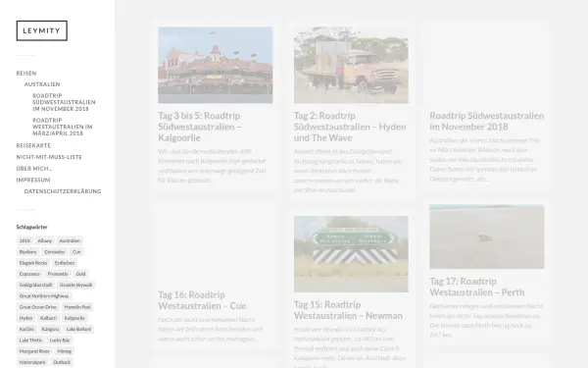This screenshot has height=368, width=588.
Task: Choose the Cervantes tag
Action: (x=54, y=252)
